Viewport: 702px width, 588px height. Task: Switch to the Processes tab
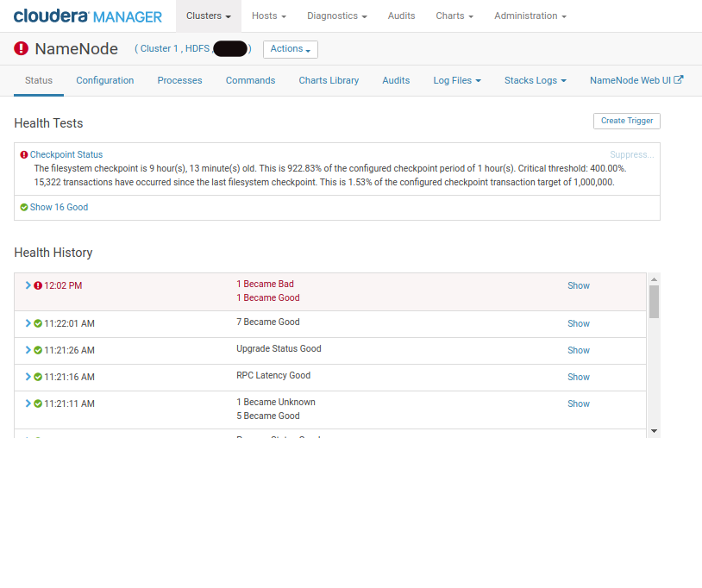point(179,80)
